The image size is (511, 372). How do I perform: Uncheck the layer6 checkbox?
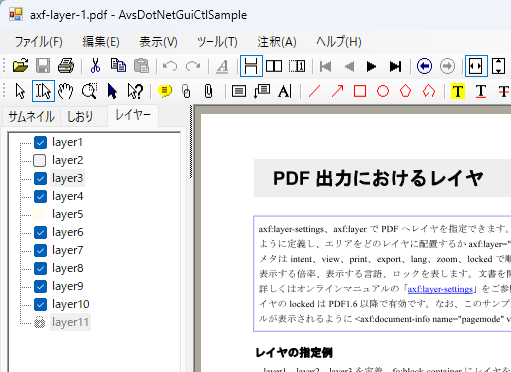point(40,232)
